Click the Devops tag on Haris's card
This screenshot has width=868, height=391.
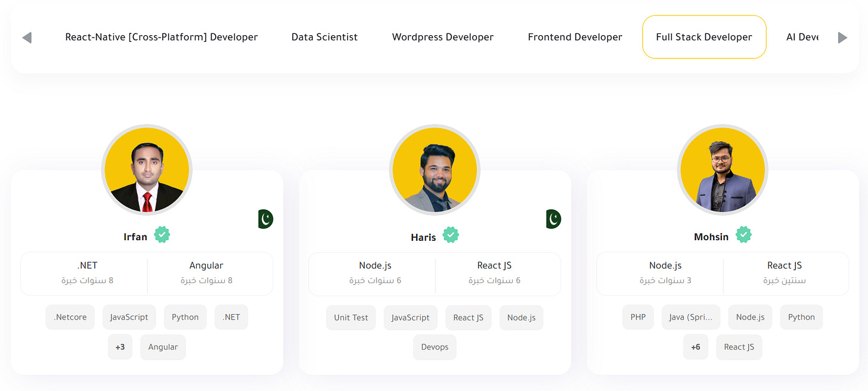[435, 347]
